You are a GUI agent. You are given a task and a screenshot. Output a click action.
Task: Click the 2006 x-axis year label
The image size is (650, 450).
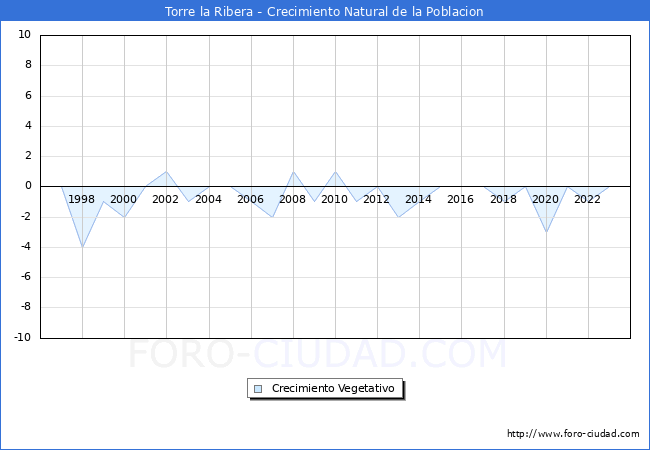250,199
